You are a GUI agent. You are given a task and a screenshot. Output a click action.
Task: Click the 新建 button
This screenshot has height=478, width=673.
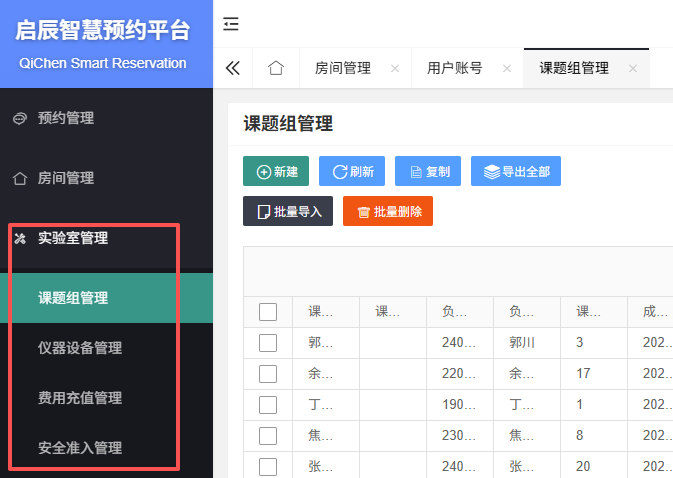[276, 171]
